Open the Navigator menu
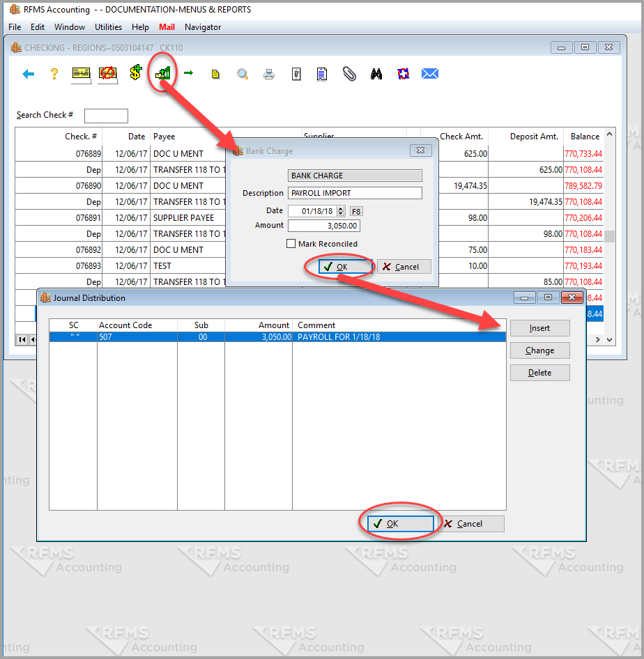 [x=203, y=27]
